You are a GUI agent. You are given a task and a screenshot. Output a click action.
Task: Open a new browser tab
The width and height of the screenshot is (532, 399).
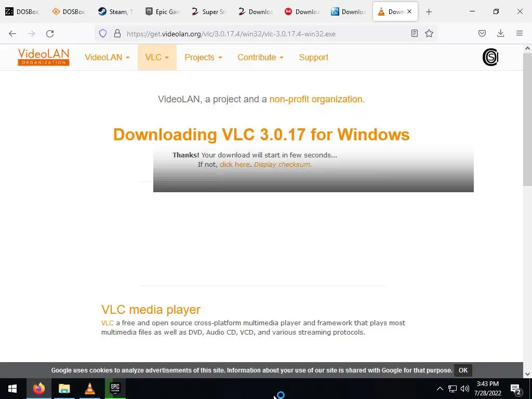[x=429, y=12]
